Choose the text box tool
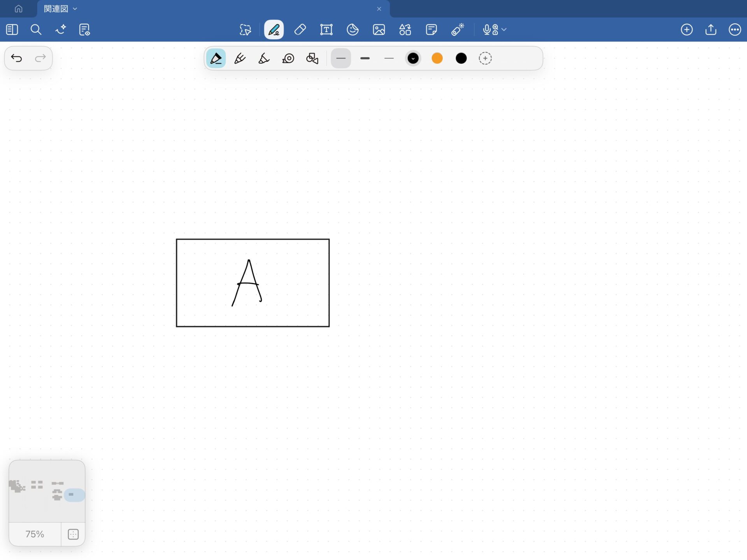The height and width of the screenshot is (560, 747). click(x=326, y=30)
